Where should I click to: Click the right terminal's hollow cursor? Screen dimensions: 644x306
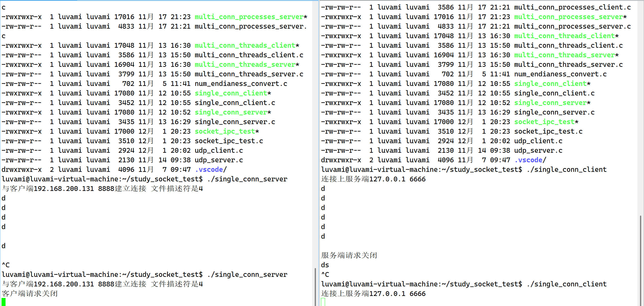pyautogui.click(x=323, y=302)
